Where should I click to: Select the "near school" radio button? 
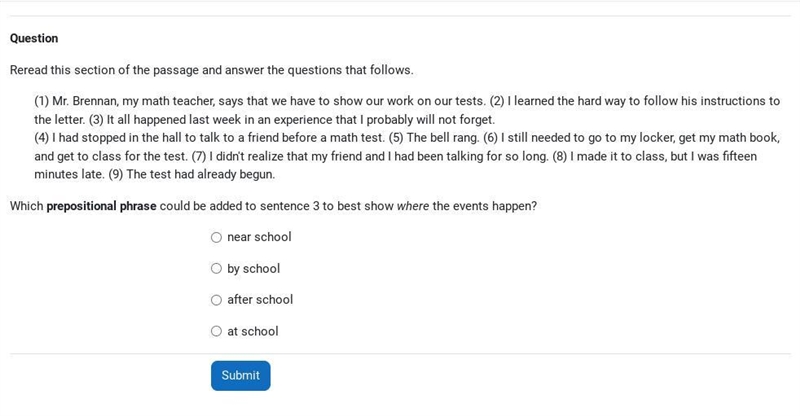pos(216,237)
